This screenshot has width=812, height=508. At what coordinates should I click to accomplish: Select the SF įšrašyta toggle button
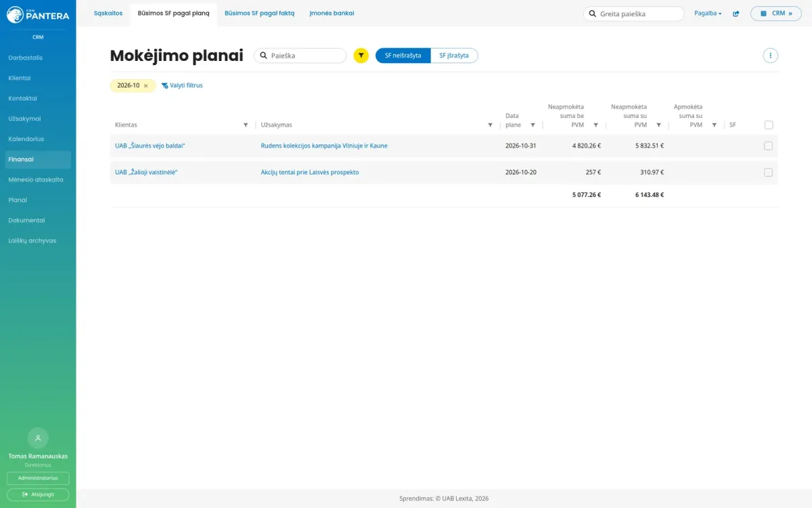point(454,56)
